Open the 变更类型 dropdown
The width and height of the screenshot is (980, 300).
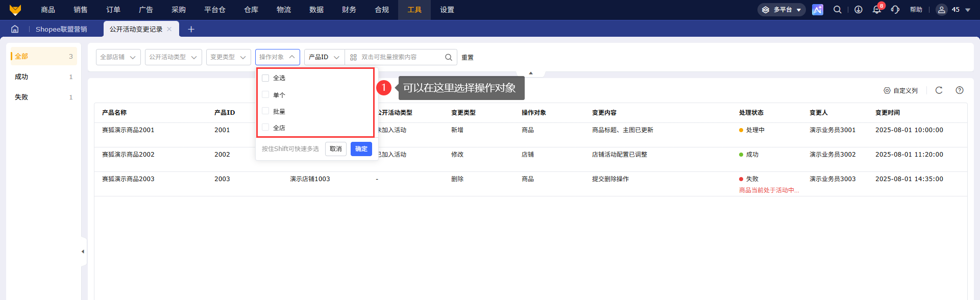(229, 57)
